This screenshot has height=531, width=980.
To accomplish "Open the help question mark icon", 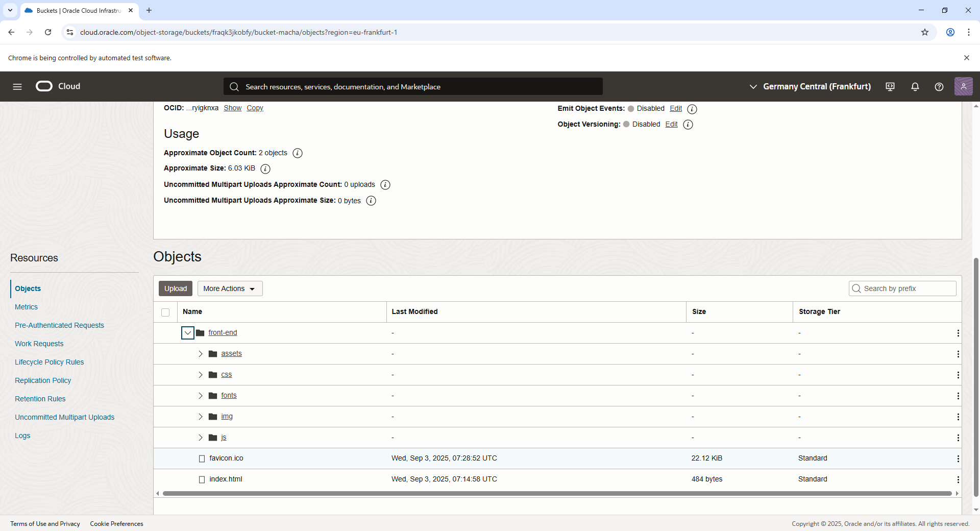I will (x=939, y=87).
